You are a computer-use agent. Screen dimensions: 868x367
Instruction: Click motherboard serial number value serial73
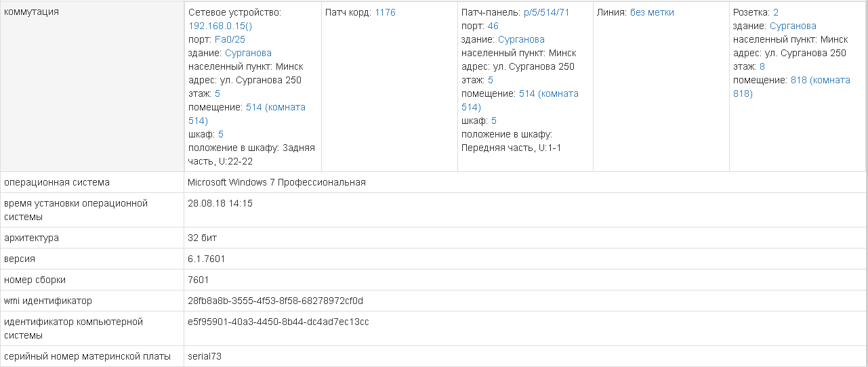pyautogui.click(x=205, y=356)
